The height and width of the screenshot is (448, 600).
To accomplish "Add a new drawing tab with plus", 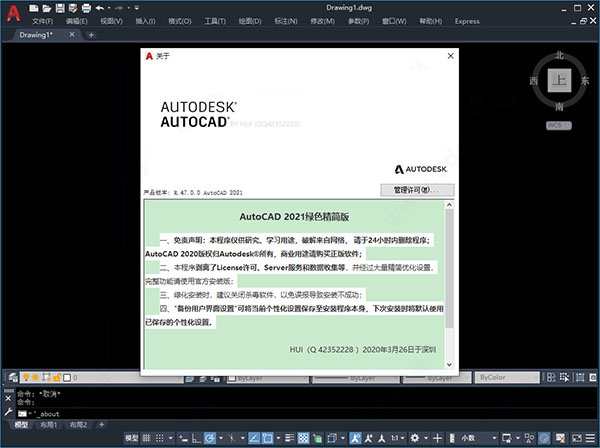I will pyautogui.click(x=91, y=35).
